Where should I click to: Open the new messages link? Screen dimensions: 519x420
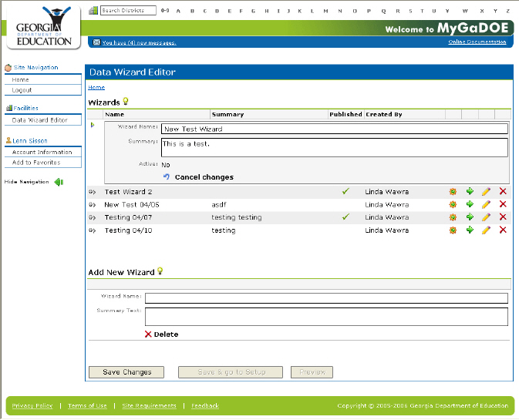point(139,42)
